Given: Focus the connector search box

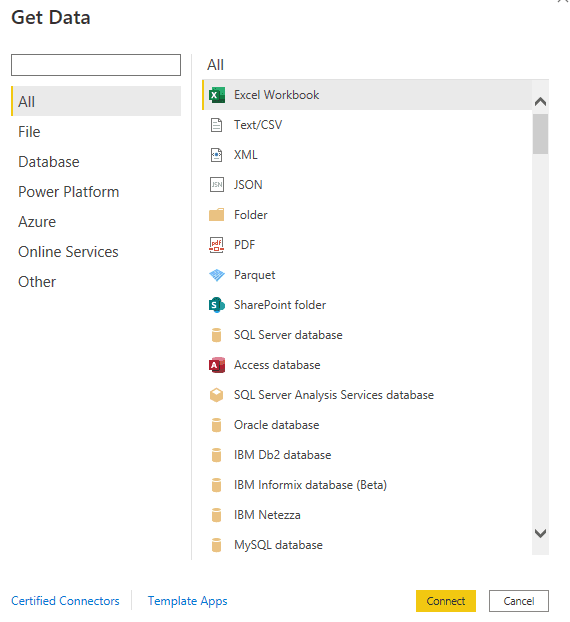Looking at the screenshot, I should (x=96, y=65).
